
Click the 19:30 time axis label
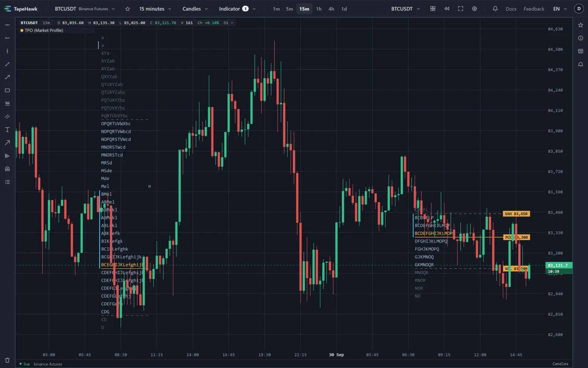point(265,355)
